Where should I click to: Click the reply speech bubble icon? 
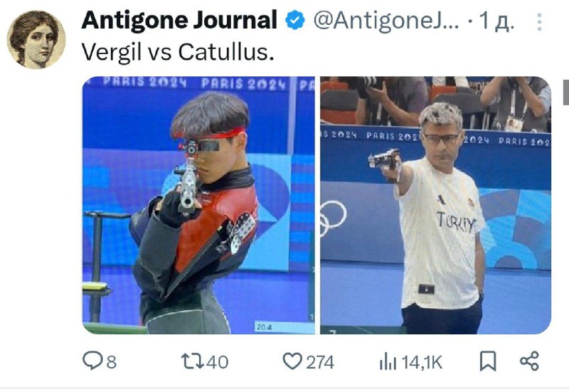coord(92,361)
